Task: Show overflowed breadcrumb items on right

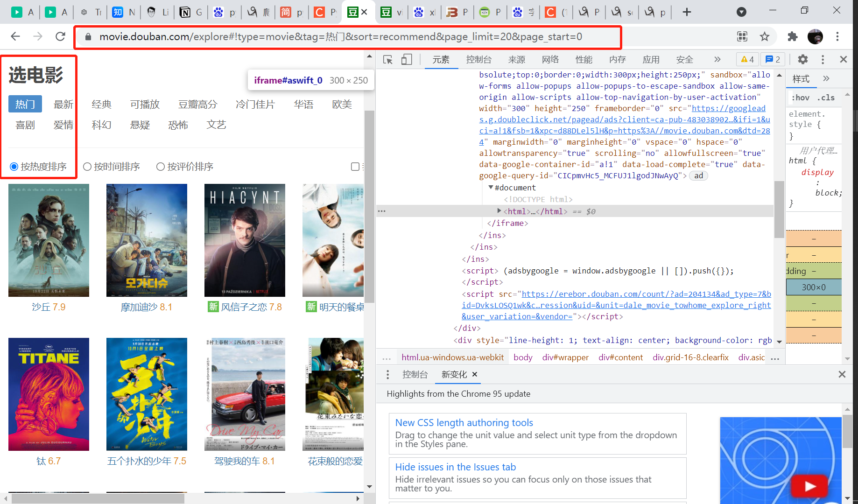Action: [x=775, y=358]
